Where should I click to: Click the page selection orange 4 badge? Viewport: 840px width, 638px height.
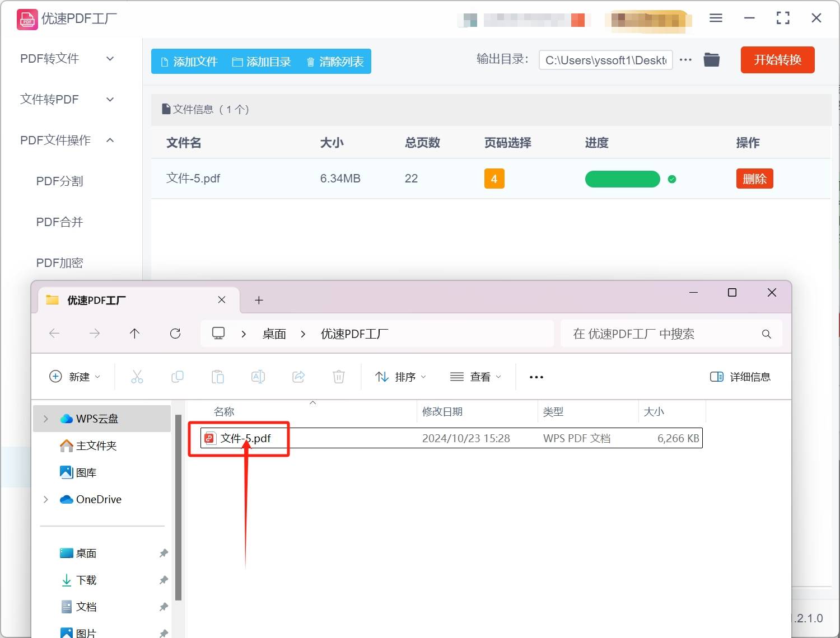click(x=494, y=179)
